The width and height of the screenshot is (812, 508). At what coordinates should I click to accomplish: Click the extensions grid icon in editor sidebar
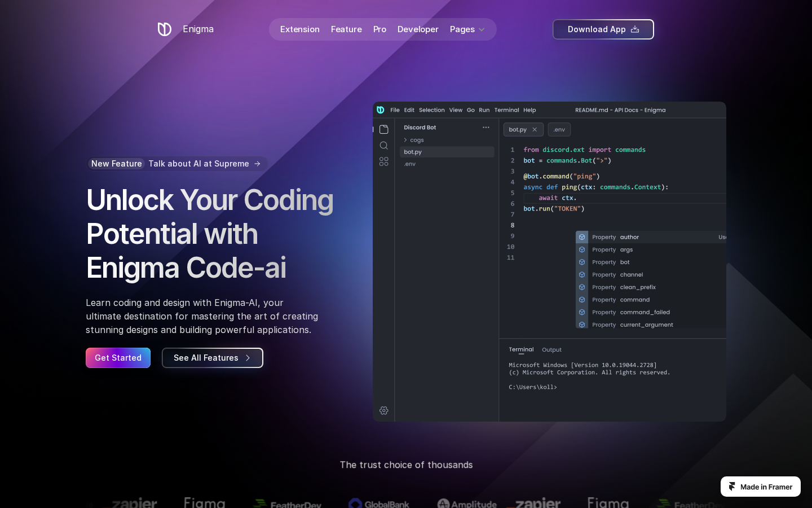pyautogui.click(x=384, y=161)
